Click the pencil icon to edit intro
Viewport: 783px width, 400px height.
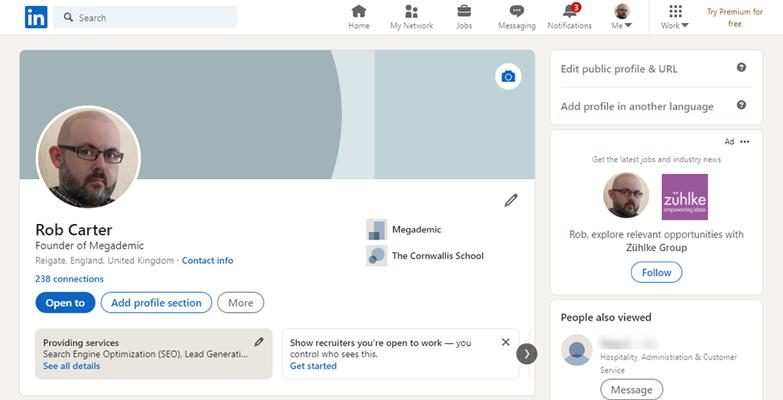click(511, 200)
